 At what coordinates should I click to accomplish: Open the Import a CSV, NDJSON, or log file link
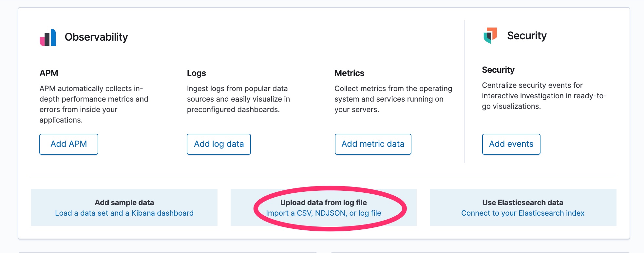tap(324, 213)
